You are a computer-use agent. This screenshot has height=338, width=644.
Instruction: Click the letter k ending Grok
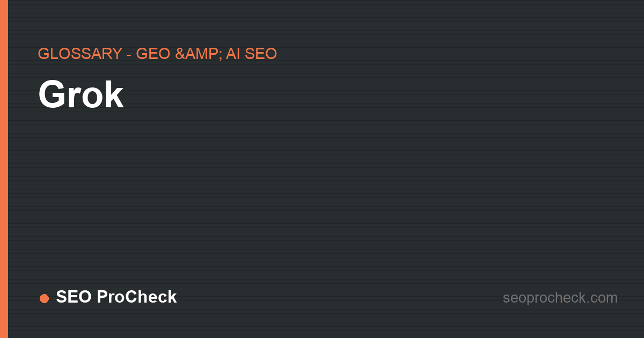click(115, 95)
